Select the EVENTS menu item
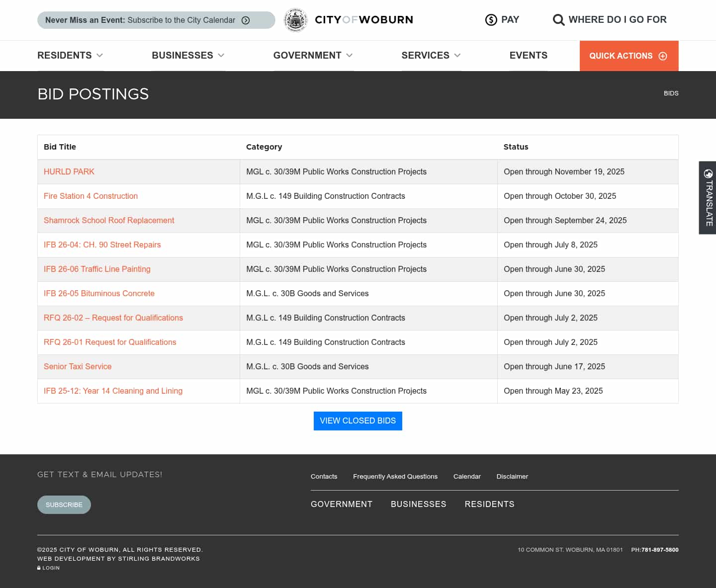The image size is (716, 588). point(528,56)
